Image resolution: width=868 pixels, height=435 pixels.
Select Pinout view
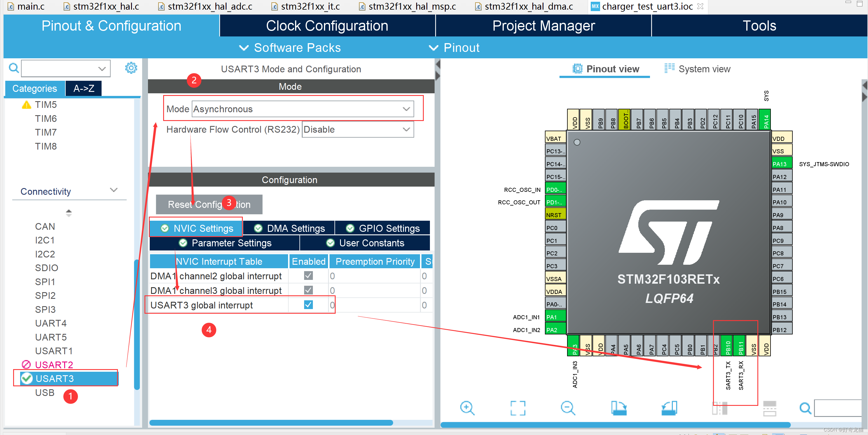point(606,69)
